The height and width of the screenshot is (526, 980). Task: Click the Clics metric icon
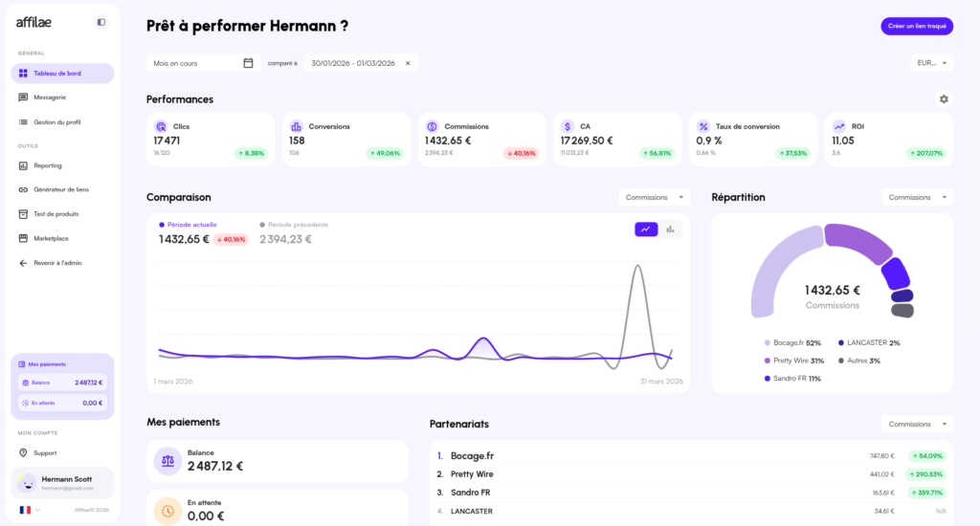pos(160,126)
